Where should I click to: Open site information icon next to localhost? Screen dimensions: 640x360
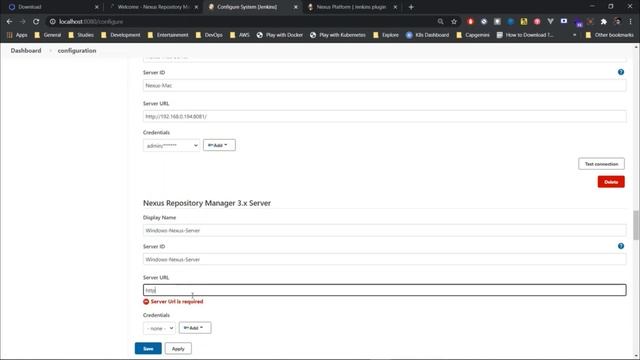pos(53,21)
